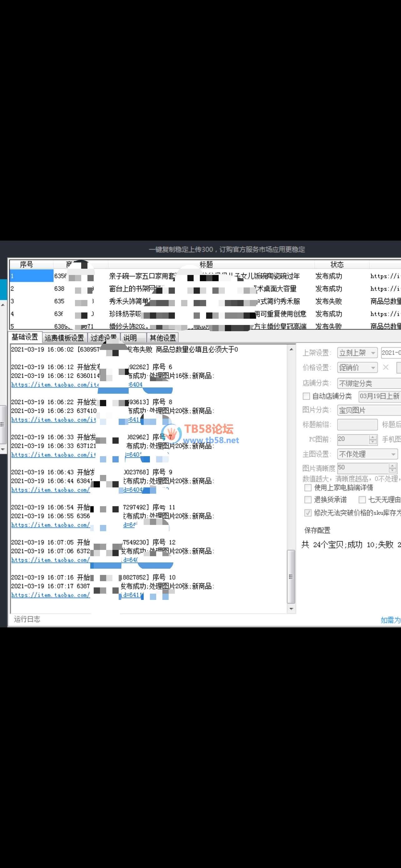401x868 pixels.
Task: Tick the 退换货承诺 checkbox
Action: tap(308, 499)
